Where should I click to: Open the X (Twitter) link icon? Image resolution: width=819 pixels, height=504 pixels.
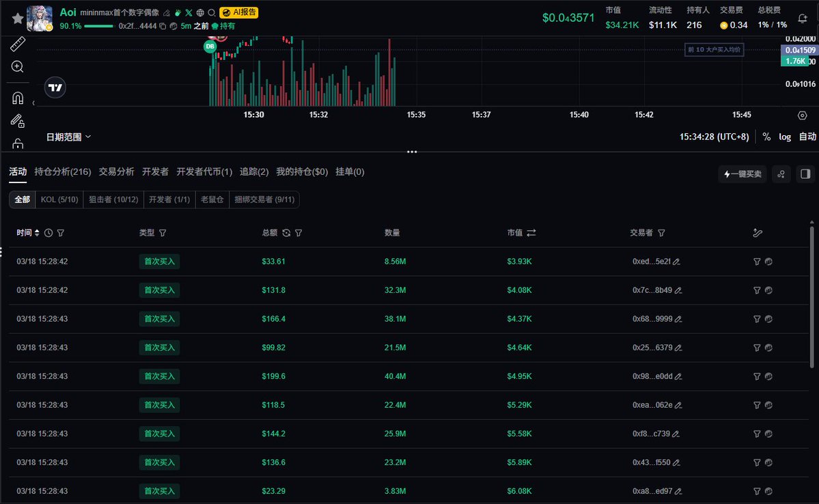[x=189, y=12]
